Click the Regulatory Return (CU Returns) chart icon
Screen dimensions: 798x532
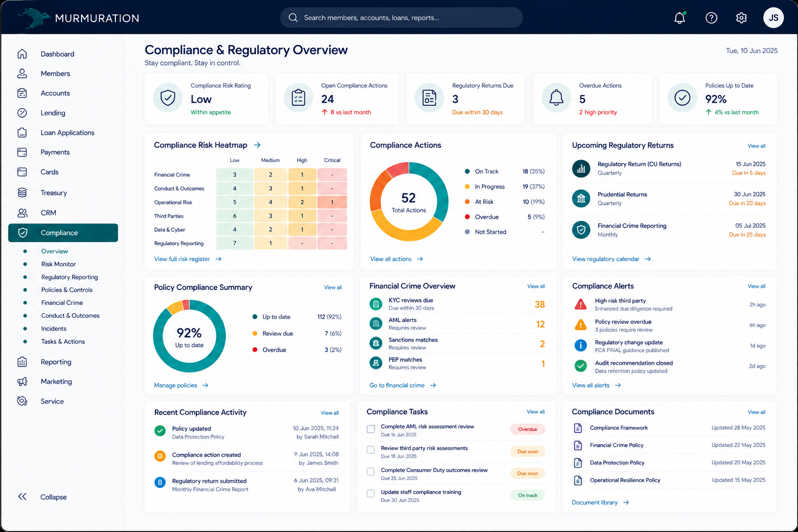point(581,168)
